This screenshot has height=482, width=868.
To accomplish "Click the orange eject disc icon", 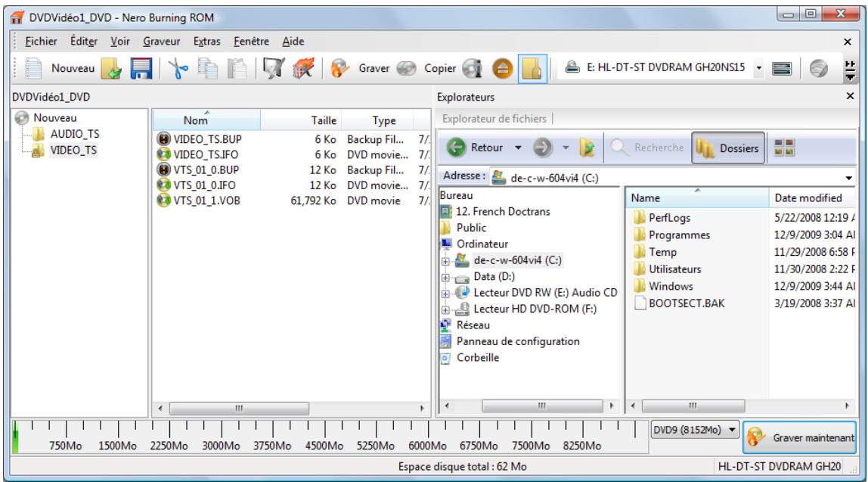I will click(x=503, y=69).
